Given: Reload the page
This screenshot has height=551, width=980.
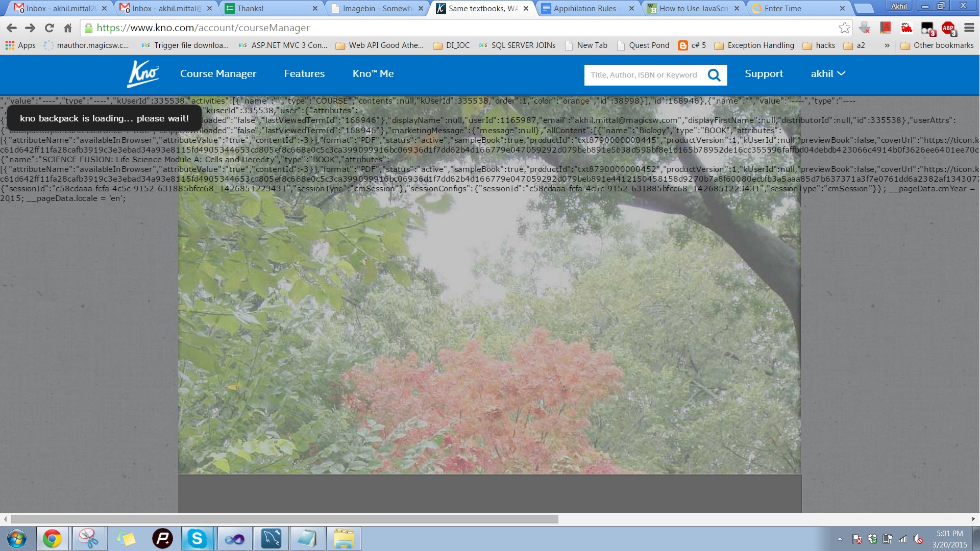Looking at the screenshot, I should 49,28.
